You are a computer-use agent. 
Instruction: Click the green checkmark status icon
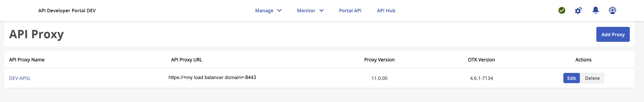(x=562, y=10)
